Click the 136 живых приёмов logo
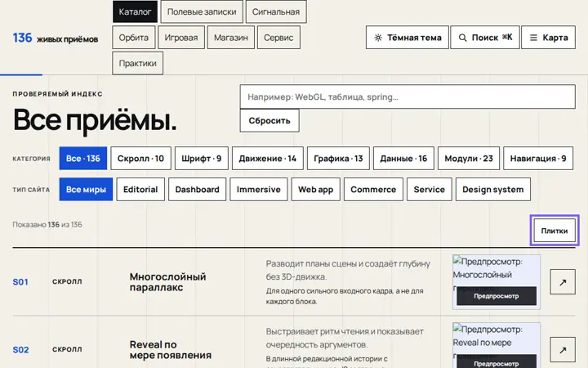 [56, 38]
